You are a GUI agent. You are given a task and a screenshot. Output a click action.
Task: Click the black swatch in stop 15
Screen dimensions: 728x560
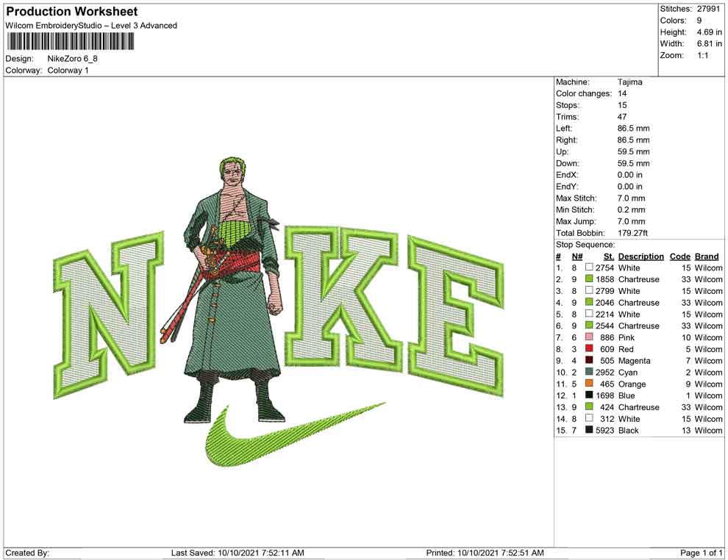coord(589,430)
